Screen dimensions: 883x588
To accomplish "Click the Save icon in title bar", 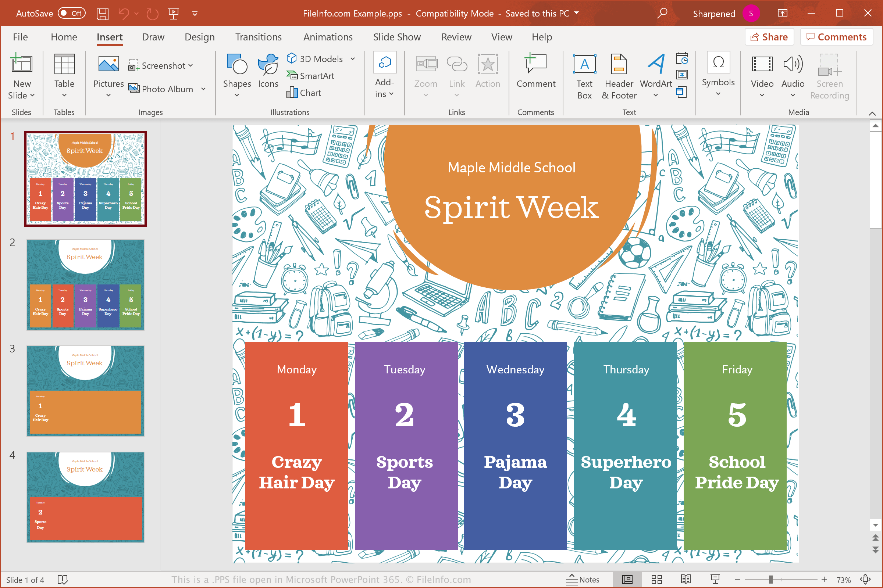I will tap(103, 14).
